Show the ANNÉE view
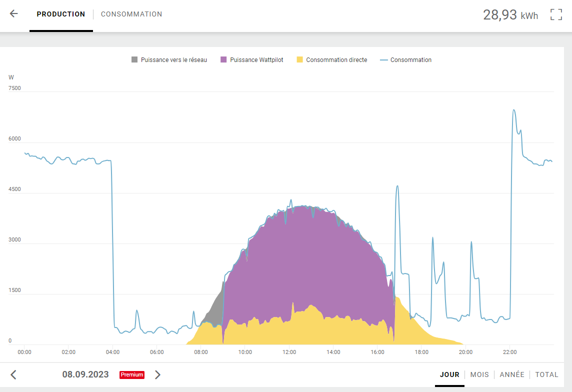This screenshot has height=392, width=572. [512, 374]
